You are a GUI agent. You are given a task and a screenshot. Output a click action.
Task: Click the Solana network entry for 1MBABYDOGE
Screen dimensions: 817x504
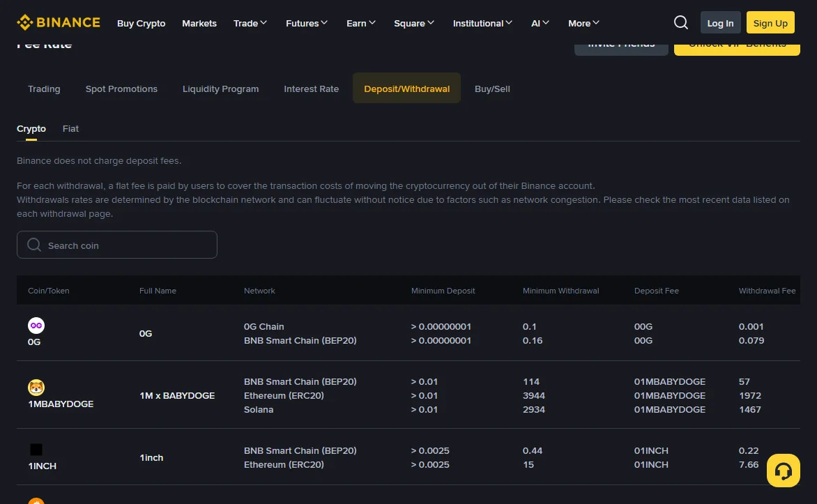coord(259,409)
